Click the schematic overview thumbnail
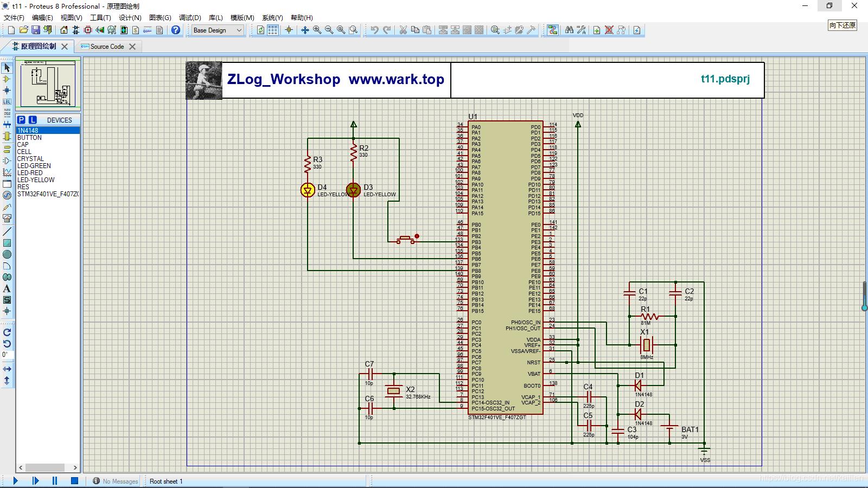The image size is (868, 488). [48, 84]
